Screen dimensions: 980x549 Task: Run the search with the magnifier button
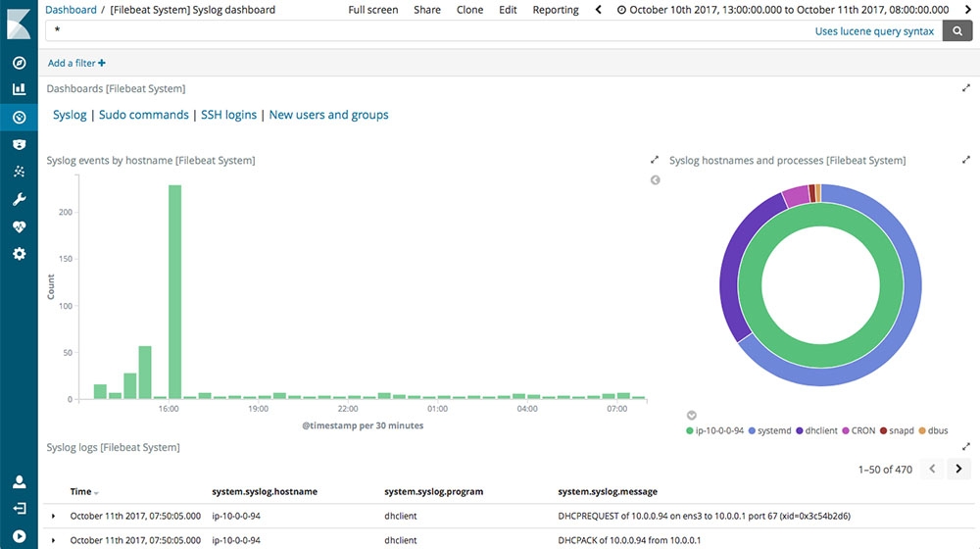click(956, 30)
